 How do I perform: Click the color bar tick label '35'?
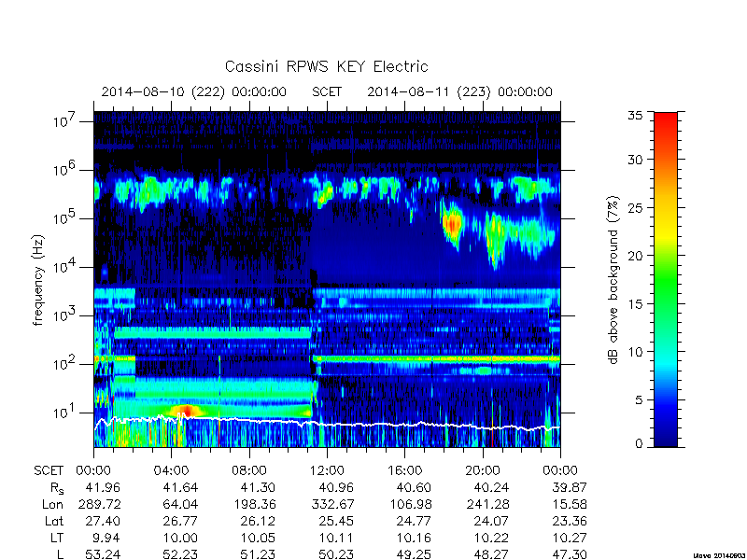[x=635, y=115]
